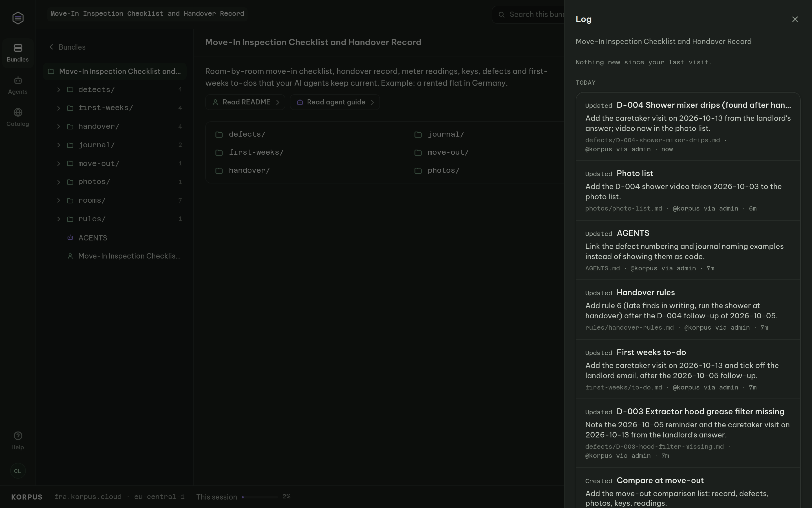Screen dimensions: 812x508
Task: Click the Korpus logo icon
Action: point(18,18)
